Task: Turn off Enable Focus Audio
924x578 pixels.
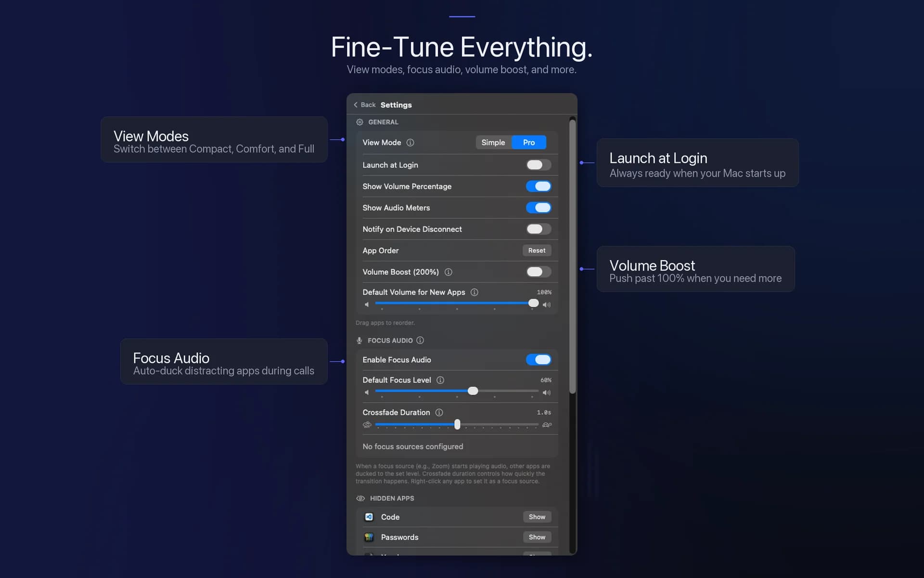Action: coord(539,359)
